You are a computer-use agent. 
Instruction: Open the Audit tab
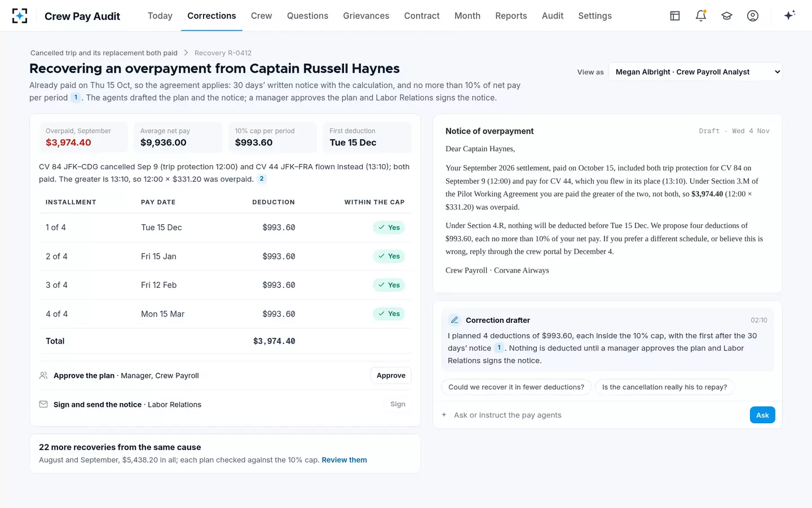[553, 16]
